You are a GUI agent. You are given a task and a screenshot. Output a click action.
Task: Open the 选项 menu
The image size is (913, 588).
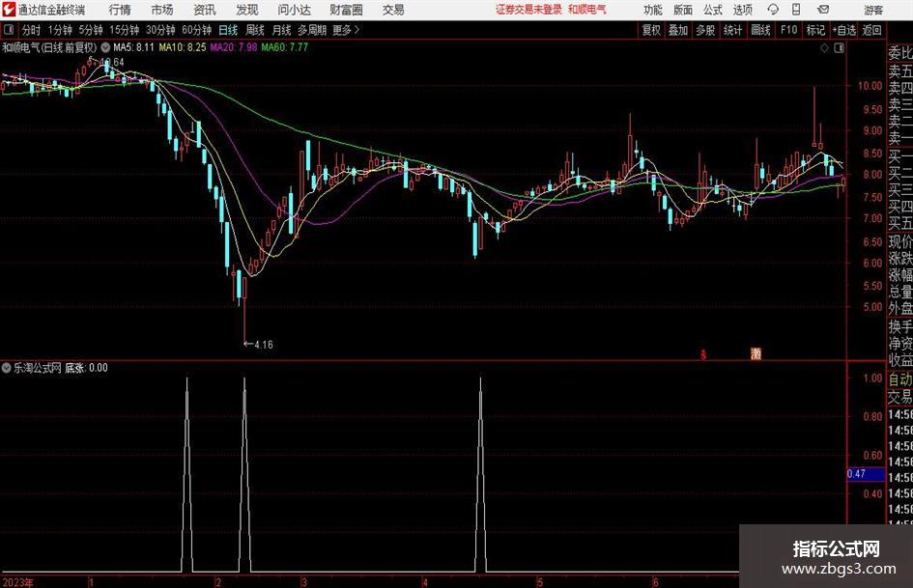tap(742, 10)
